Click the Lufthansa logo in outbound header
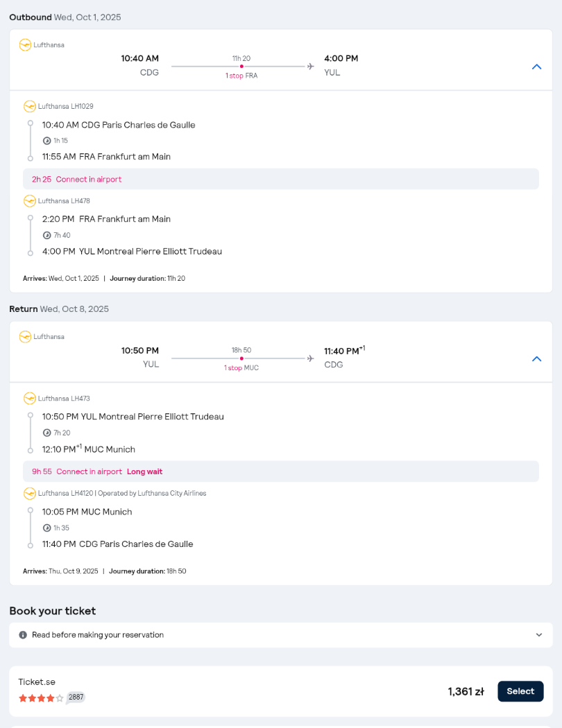The width and height of the screenshot is (562, 728). (x=25, y=45)
